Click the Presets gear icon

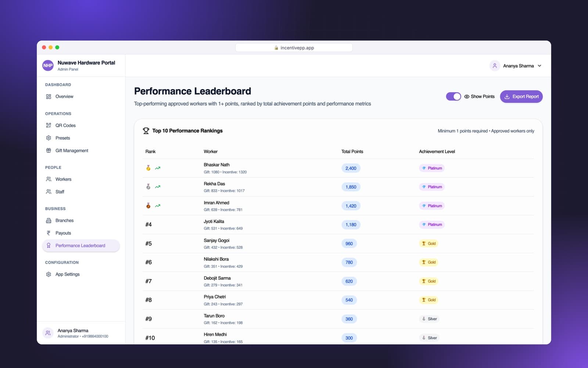click(x=49, y=138)
